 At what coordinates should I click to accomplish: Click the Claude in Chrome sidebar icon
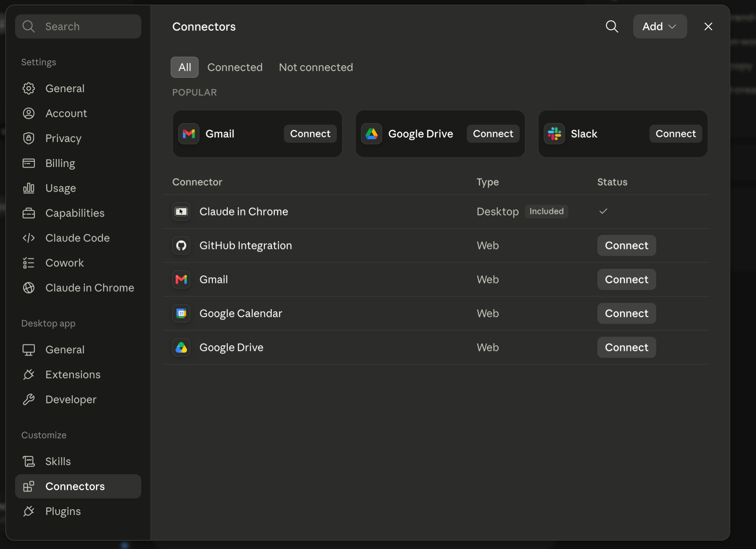click(x=29, y=288)
